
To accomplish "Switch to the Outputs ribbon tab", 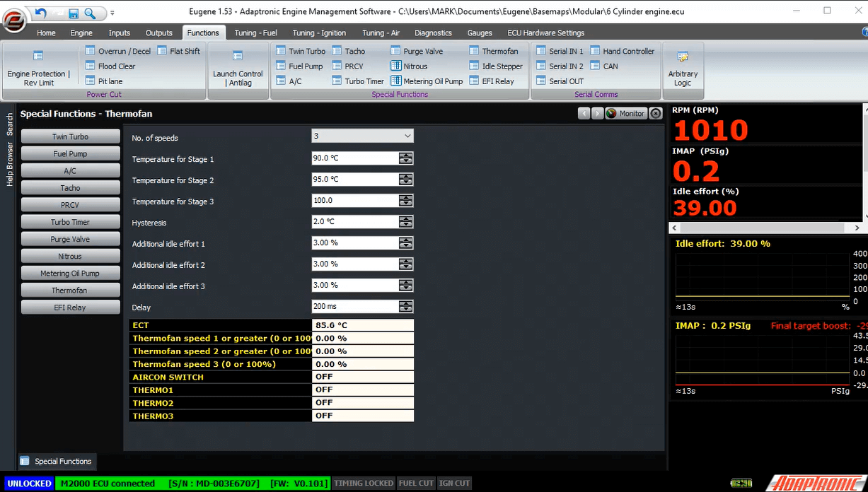I will [159, 33].
